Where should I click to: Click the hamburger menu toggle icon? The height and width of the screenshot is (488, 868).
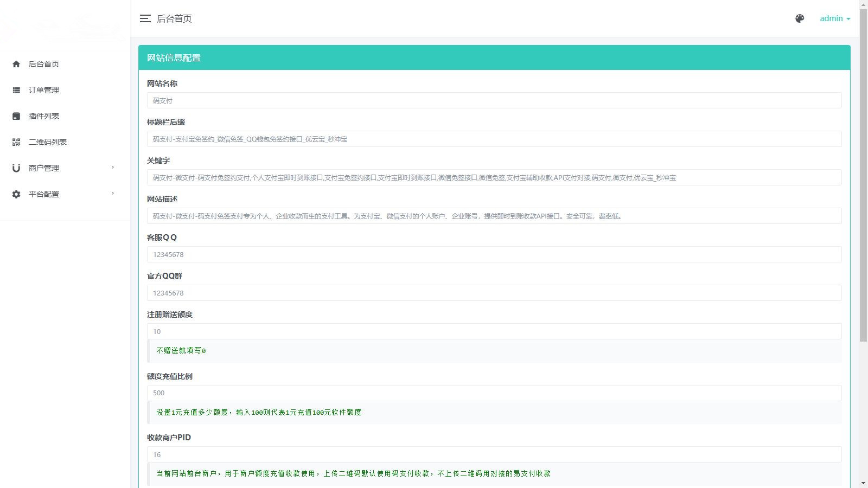click(x=145, y=18)
